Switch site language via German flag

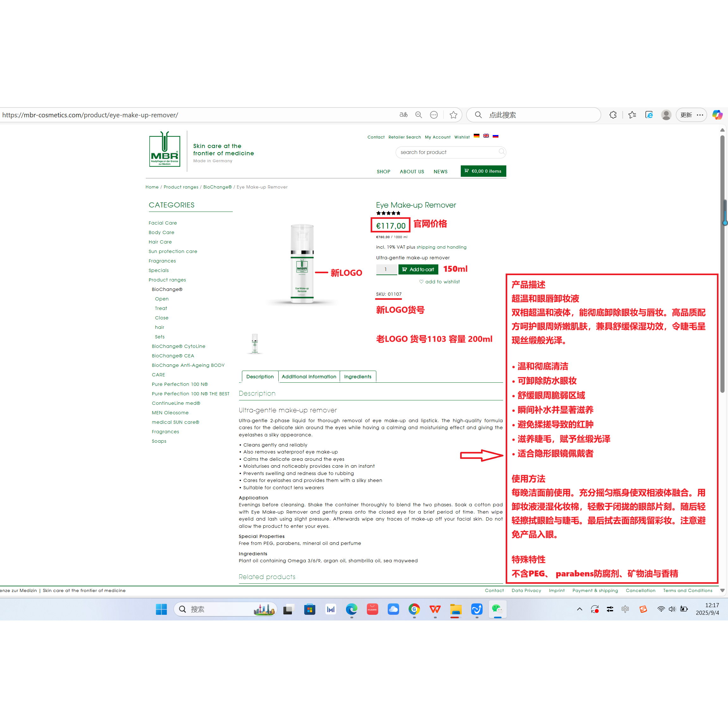pyautogui.click(x=476, y=136)
